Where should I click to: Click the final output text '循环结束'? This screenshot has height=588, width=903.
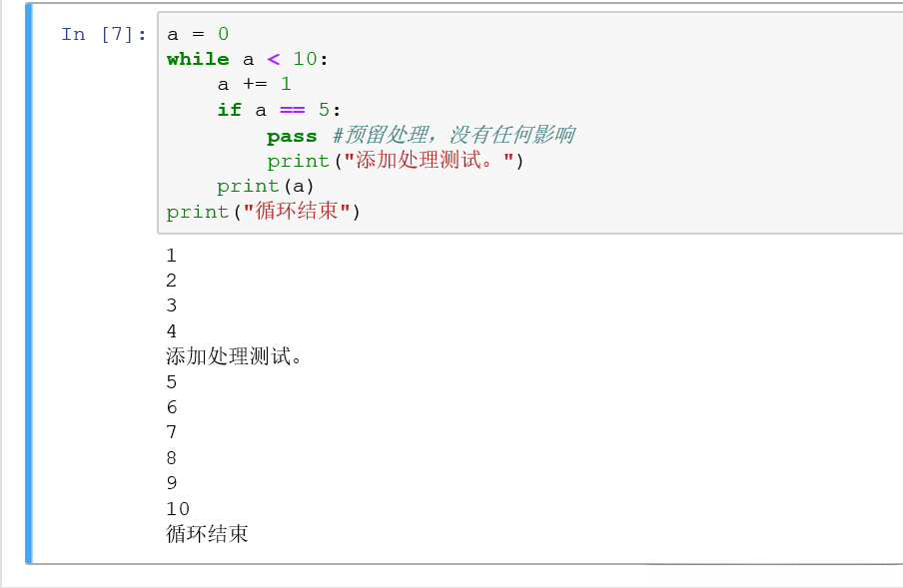coord(207,534)
